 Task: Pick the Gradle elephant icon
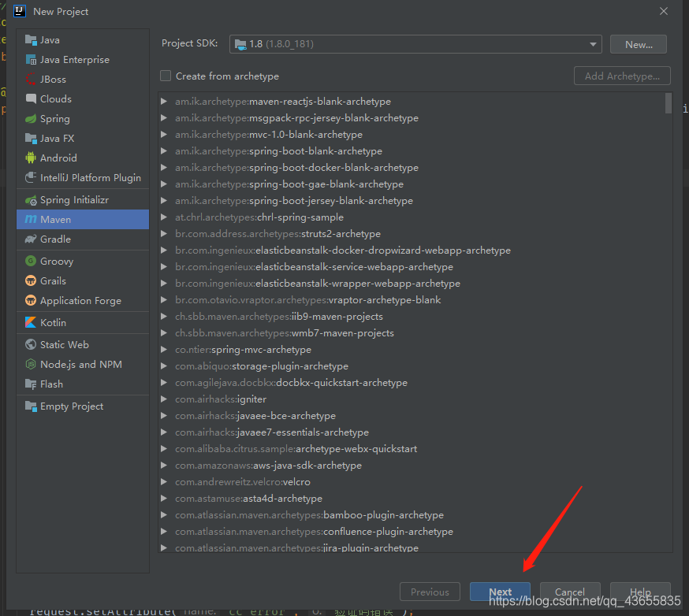[x=31, y=239]
